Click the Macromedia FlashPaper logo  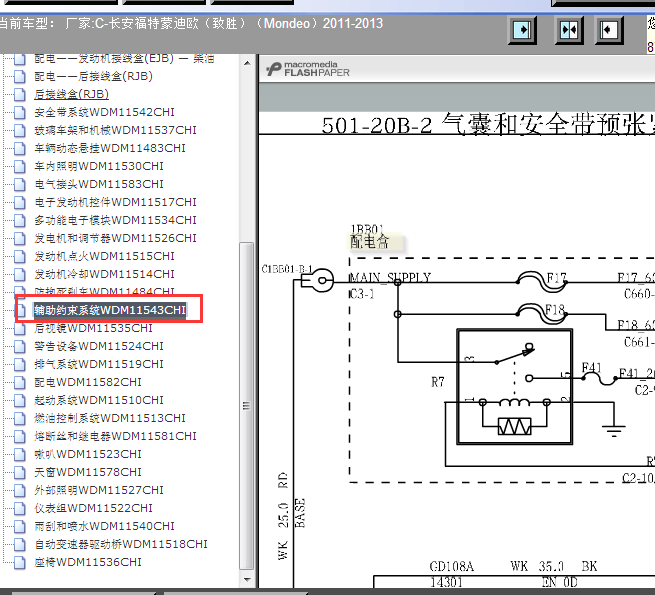[308, 69]
